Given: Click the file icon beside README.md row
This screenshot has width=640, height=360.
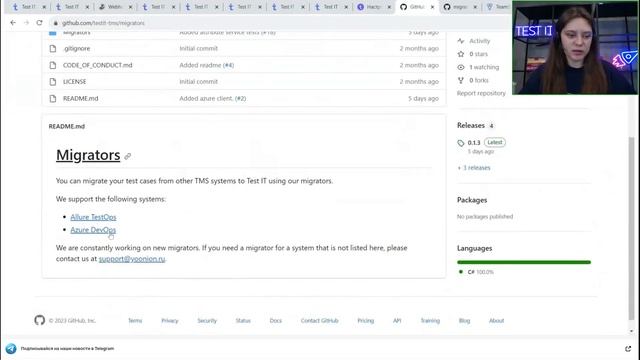Looking at the screenshot, I should click(53, 98).
